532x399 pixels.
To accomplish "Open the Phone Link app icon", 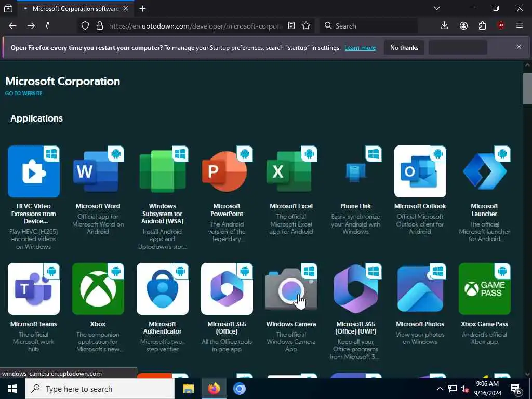I will pyautogui.click(x=355, y=171).
